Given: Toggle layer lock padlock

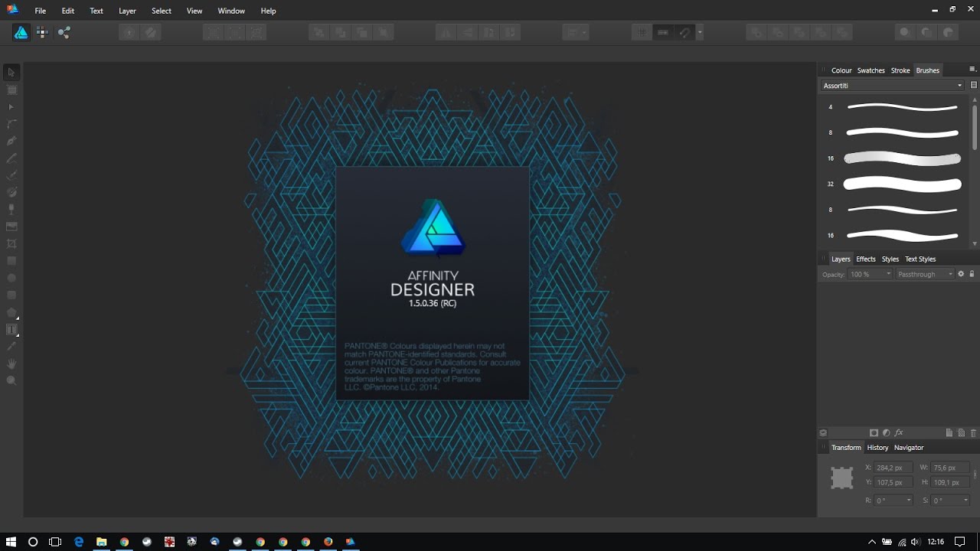Looking at the screenshot, I should point(972,274).
